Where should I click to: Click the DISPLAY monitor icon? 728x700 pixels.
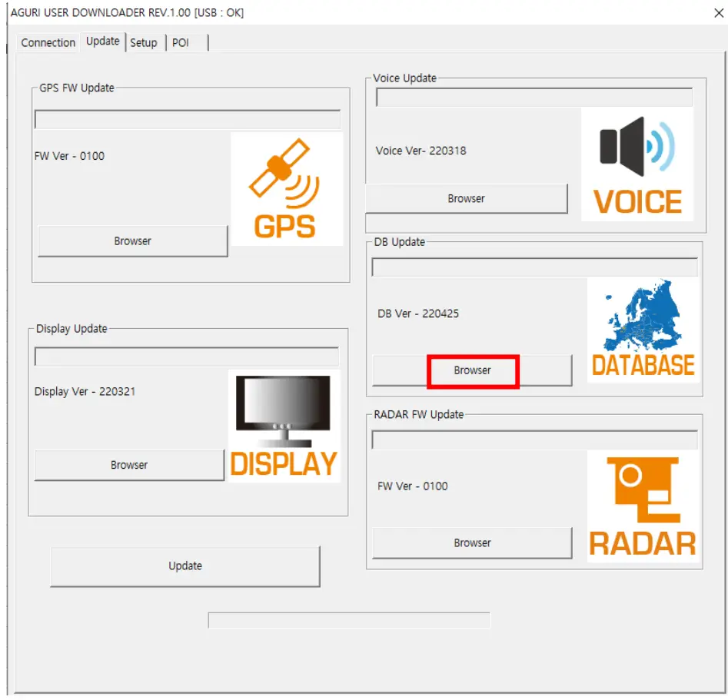284,426
